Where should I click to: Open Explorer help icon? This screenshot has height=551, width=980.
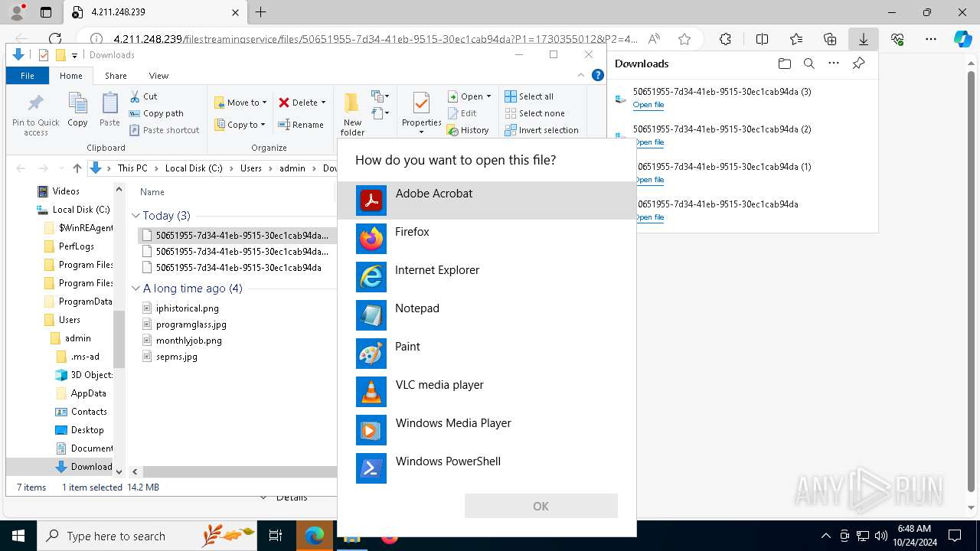tap(598, 75)
